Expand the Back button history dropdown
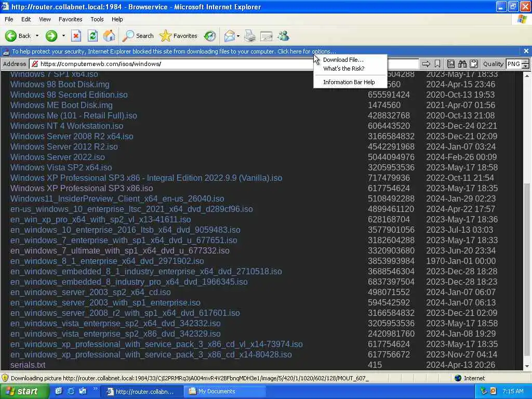The width and height of the screenshot is (532, 399). (x=37, y=36)
